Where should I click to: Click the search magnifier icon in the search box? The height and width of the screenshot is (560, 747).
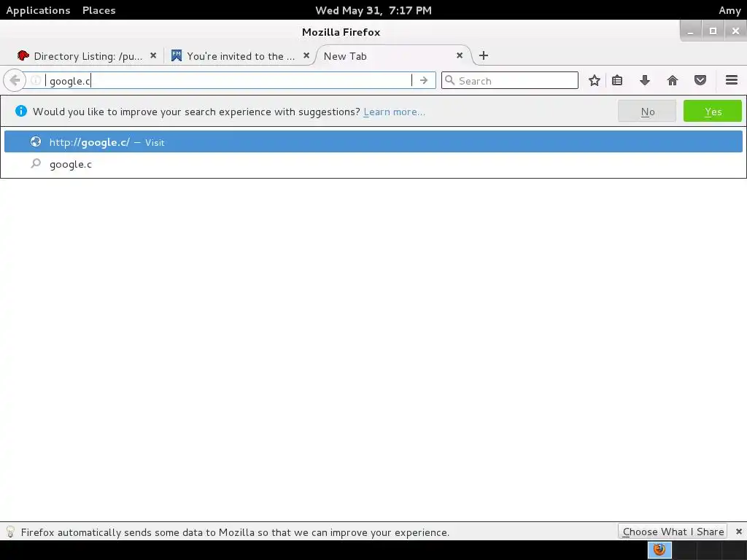coord(449,80)
